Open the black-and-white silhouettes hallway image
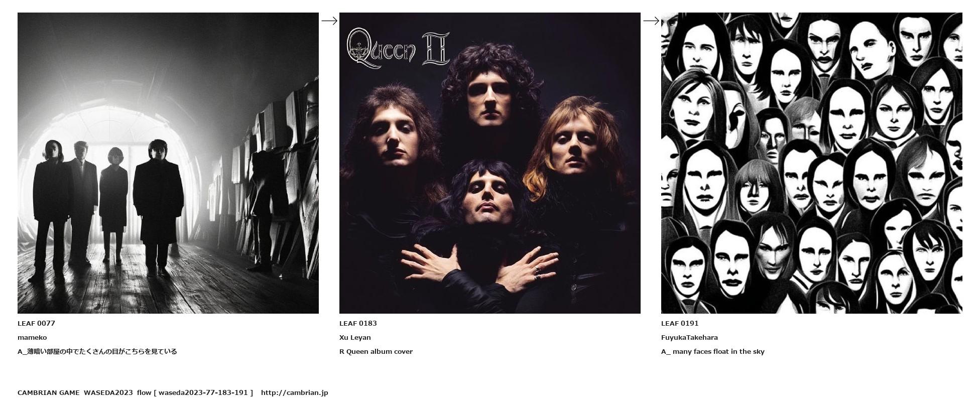The height and width of the screenshot is (405, 980). [x=168, y=163]
